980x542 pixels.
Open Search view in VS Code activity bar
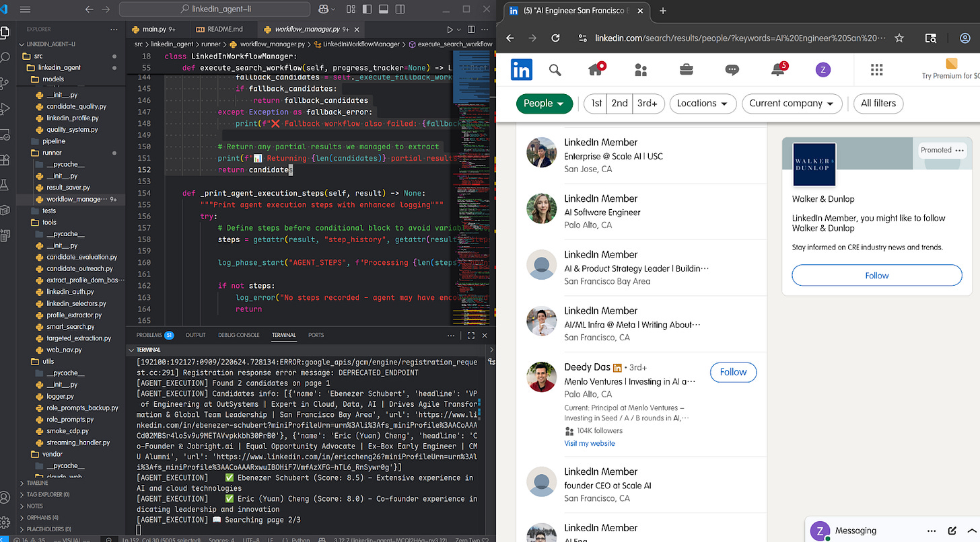(x=5, y=59)
